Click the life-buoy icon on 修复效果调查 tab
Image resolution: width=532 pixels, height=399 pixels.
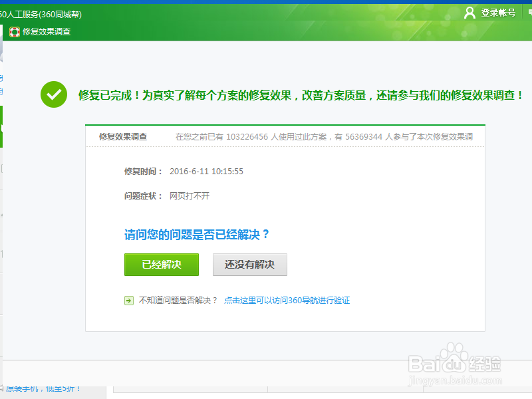(x=14, y=31)
